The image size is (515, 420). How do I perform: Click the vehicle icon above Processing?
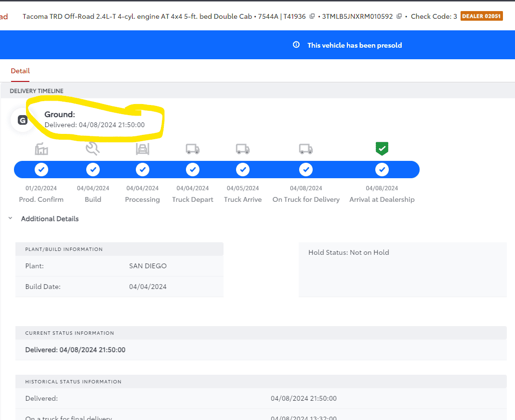142,149
